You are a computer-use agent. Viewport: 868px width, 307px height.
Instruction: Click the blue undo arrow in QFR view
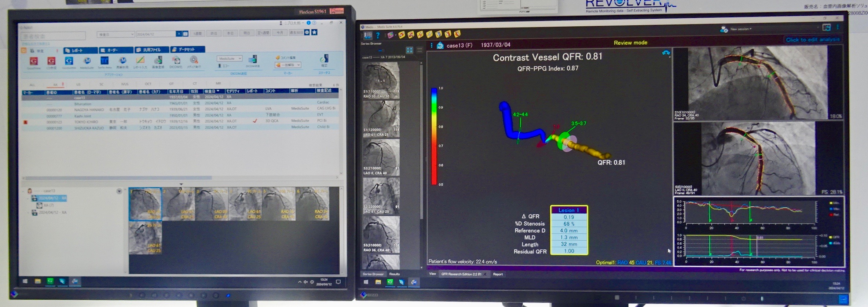tap(666, 53)
